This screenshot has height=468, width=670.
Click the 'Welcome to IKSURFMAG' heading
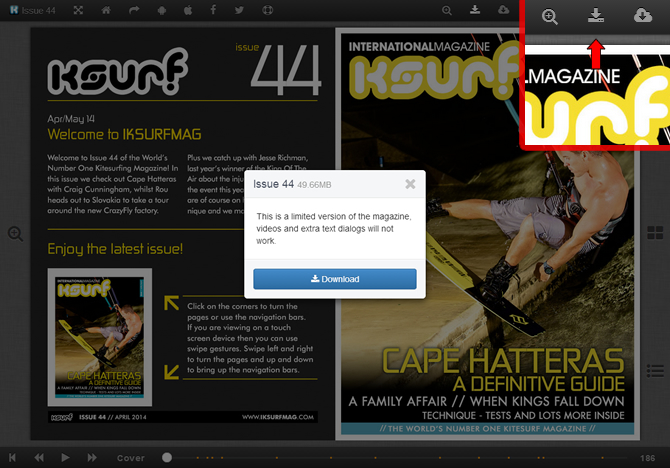point(124,134)
